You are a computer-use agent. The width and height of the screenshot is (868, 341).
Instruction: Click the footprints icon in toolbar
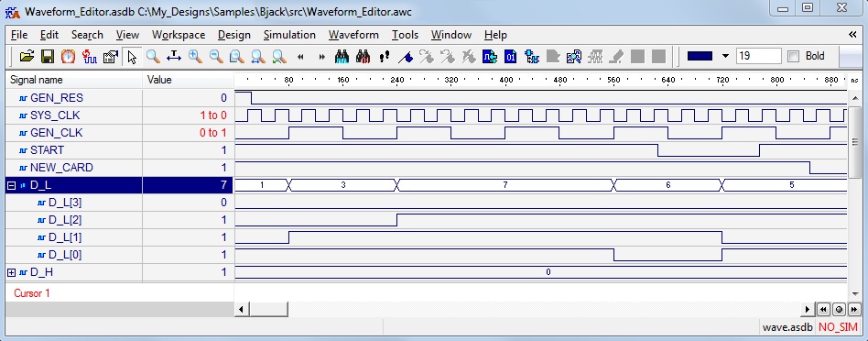(385, 57)
